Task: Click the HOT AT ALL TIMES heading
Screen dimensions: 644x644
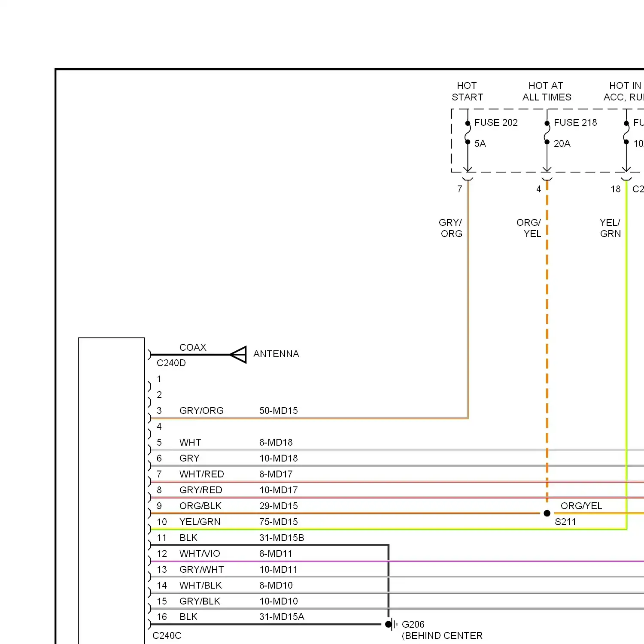Action: (x=547, y=91)
